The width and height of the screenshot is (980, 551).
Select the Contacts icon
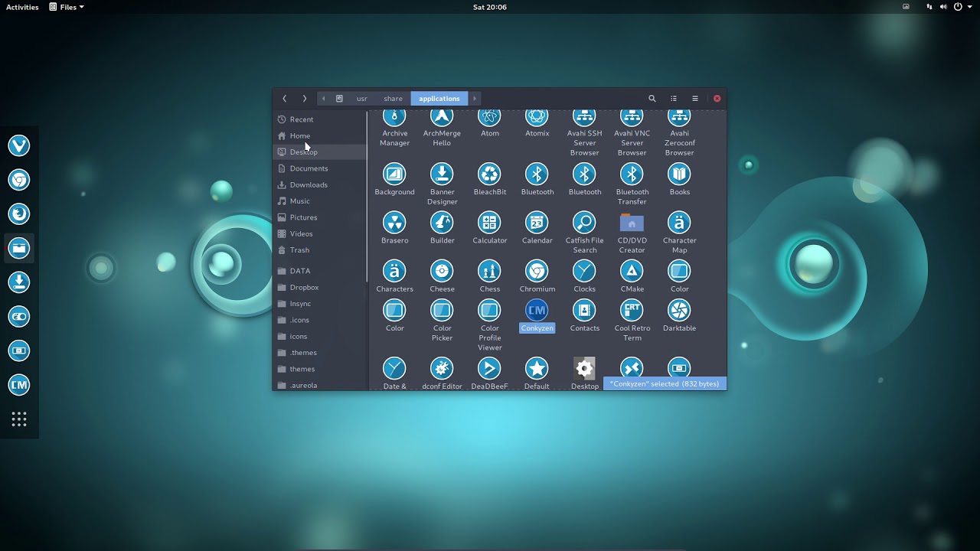pos(584,310)
